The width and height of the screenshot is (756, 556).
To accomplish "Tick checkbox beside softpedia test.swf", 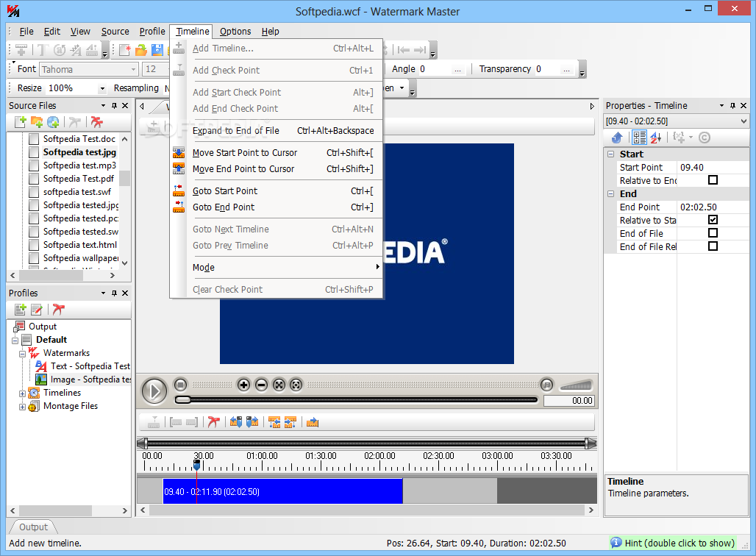I will point(34,192).
